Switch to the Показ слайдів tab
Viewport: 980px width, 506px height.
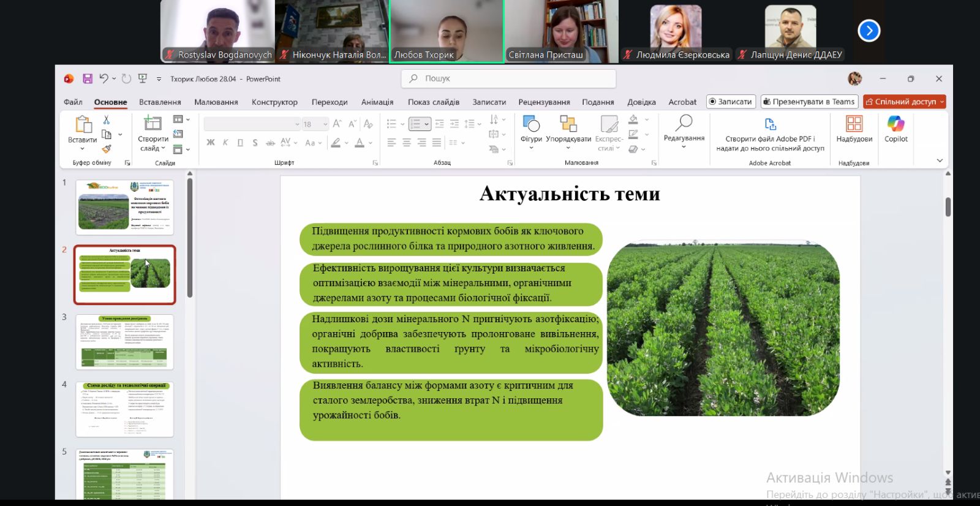(x=434, y=102)
